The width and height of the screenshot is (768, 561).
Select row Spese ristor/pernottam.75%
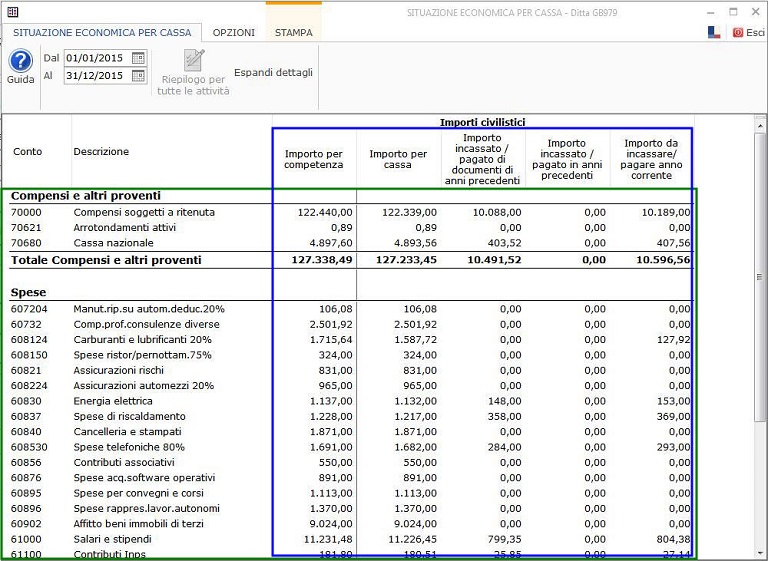pyautogui.click(x=350, y=355)
